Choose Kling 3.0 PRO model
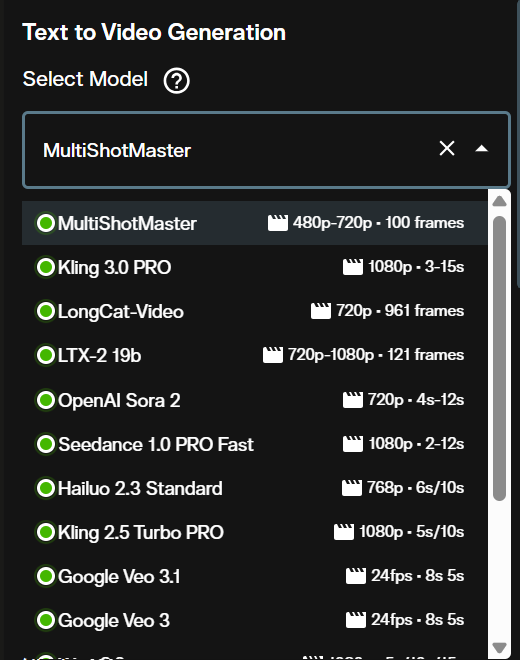The width and height of the screenshot is (520, 660). coord(255,267)
